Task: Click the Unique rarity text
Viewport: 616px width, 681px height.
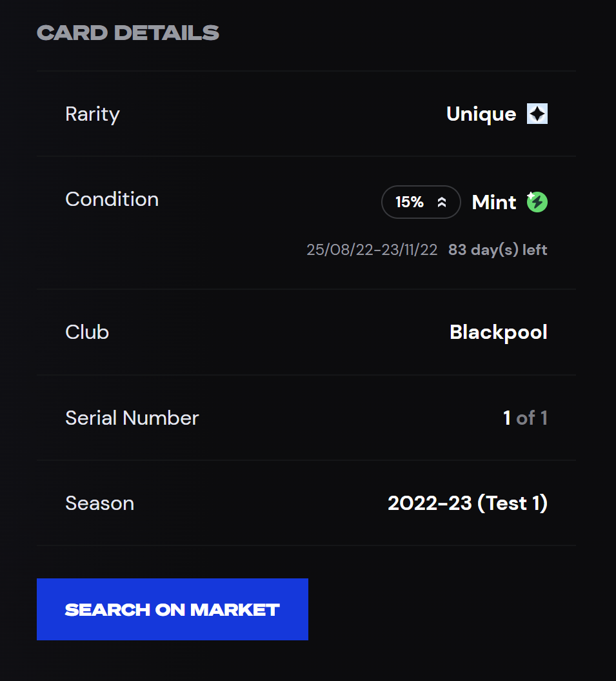Action: click(481, 114)
